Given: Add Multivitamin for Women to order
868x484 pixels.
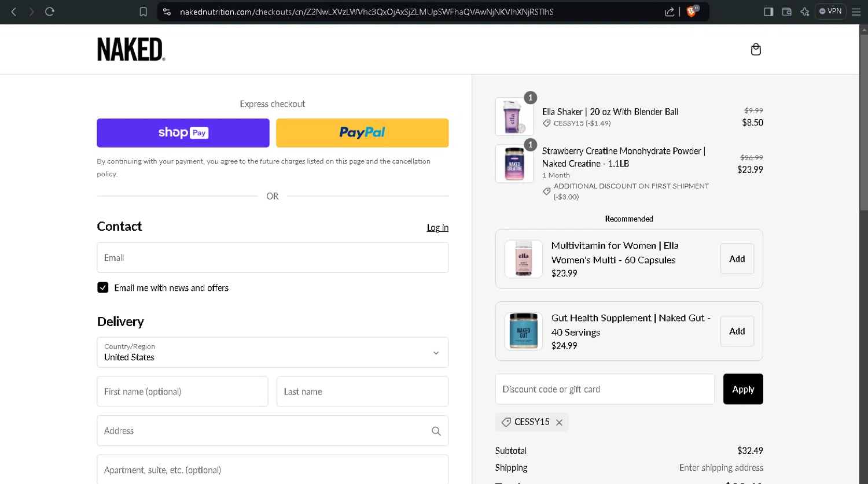Looking at the screenshot, I should 737,259.
